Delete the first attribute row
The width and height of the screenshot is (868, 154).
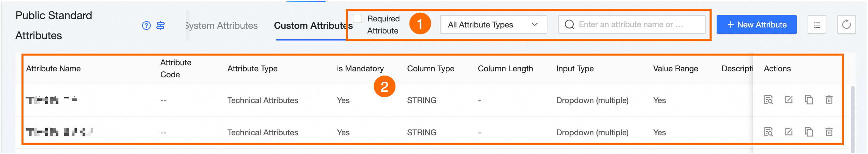(x=829, y=100)
